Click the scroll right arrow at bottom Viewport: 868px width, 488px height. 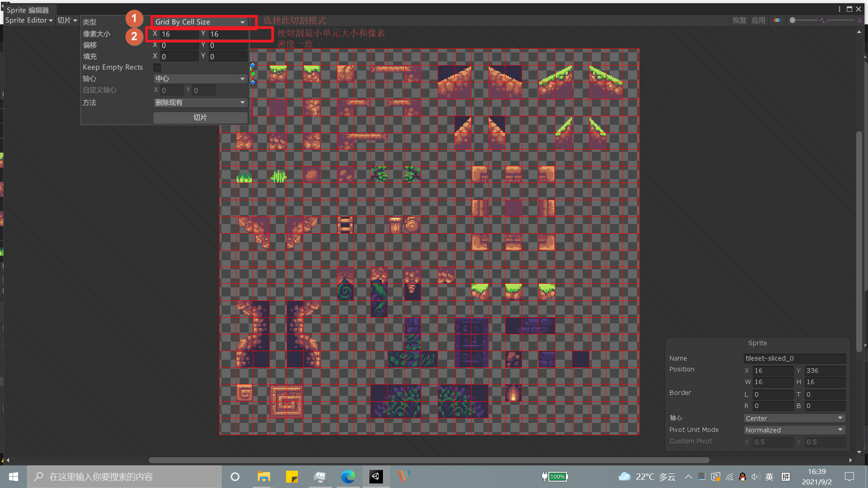click(850, 460)
